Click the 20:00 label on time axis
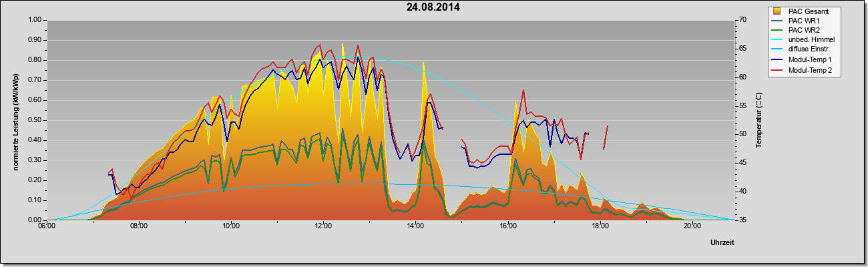 point(692,226)
